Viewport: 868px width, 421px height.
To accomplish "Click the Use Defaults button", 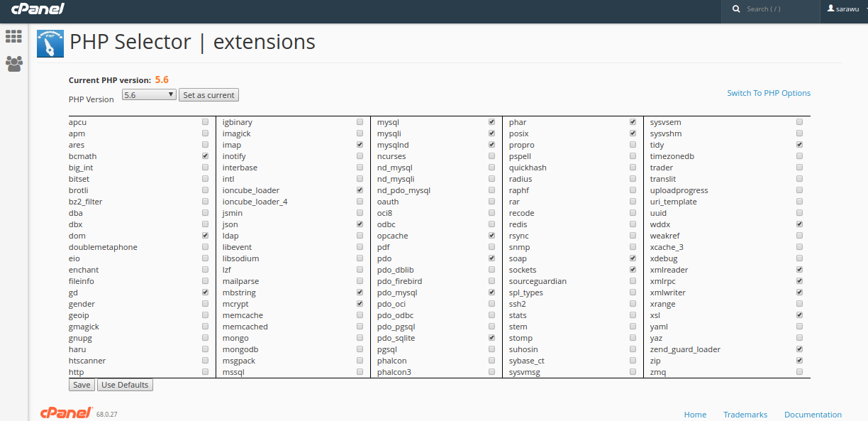I will click(125, 385).
